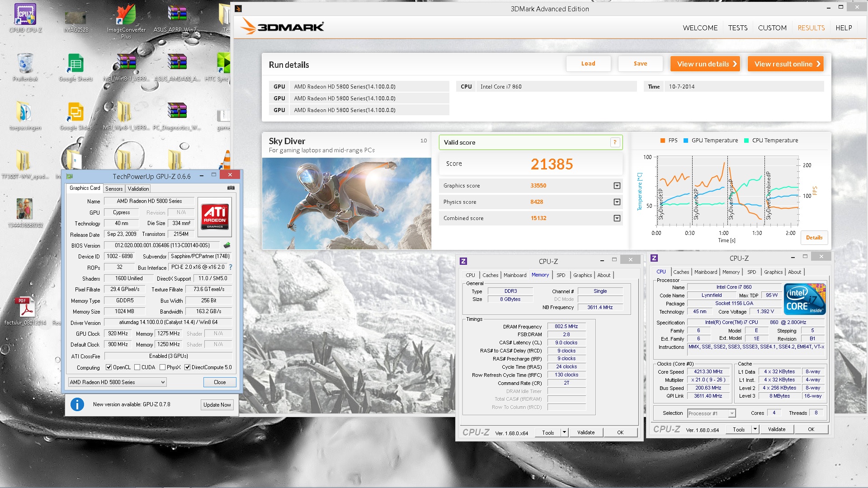
Task: Open PC_Diagnostics_W archive on desktop
Action: (177, 116)
